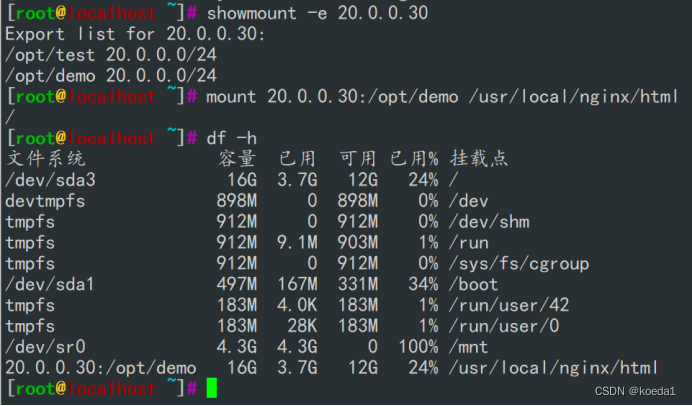Click the '497M' capacity value
692x406 pixels.
pos(237,285)
